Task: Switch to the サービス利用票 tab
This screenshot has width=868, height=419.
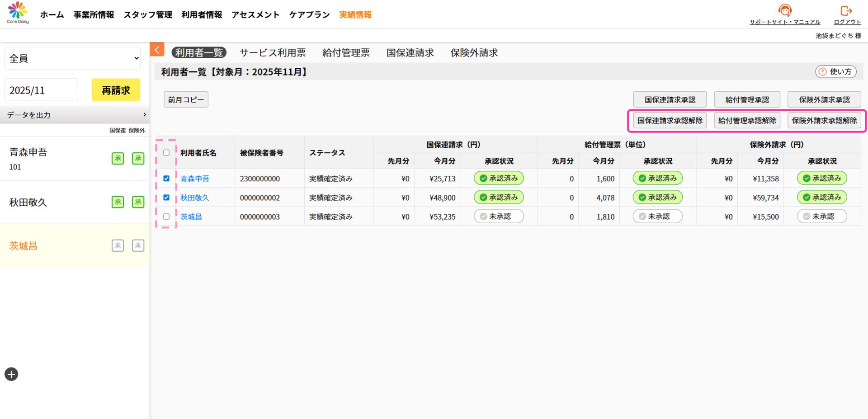Action: pos(273,53)
